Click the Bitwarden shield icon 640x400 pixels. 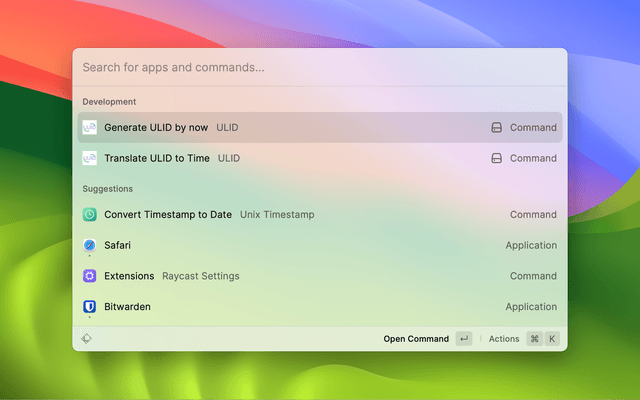click(90, 307)
